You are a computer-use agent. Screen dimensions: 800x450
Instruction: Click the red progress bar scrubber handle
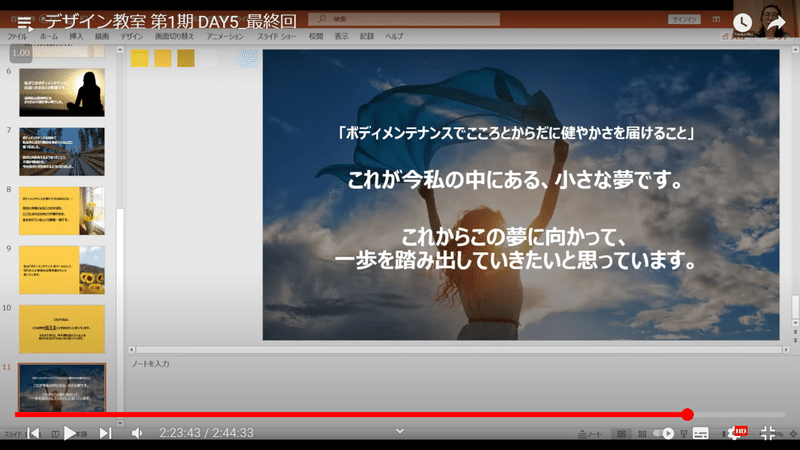coord(687,414)
